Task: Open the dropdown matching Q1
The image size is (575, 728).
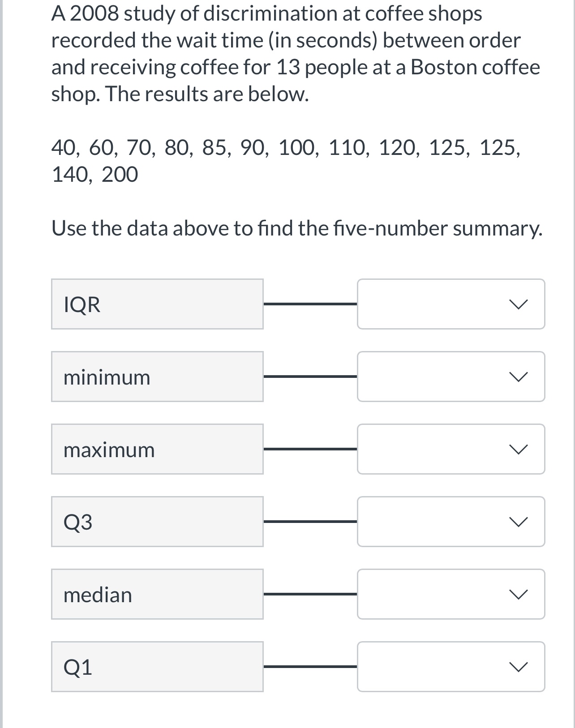Action: click(451, 667)
